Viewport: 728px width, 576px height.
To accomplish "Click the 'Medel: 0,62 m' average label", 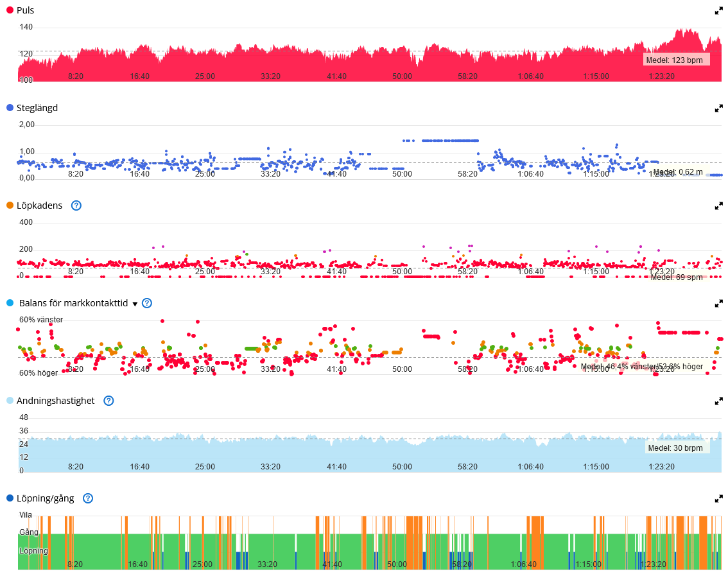I will pyautogui.click(x=678, y=172).
